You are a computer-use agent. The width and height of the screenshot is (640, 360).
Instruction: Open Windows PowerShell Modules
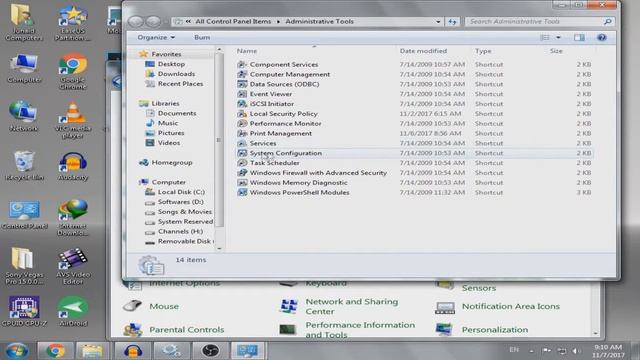pos(299,192)
